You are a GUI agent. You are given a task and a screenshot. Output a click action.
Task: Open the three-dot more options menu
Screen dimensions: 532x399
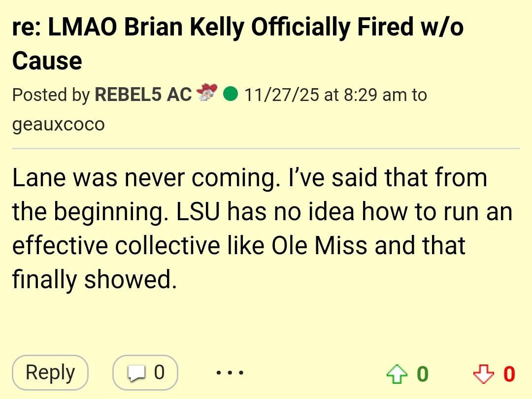click(230, 372)
